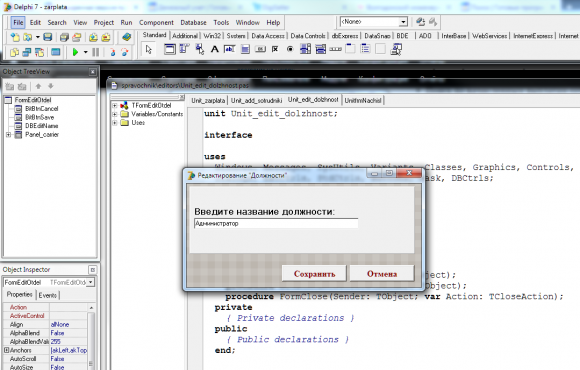
Task: Click the Сохранить button
Action: (314, 274)
